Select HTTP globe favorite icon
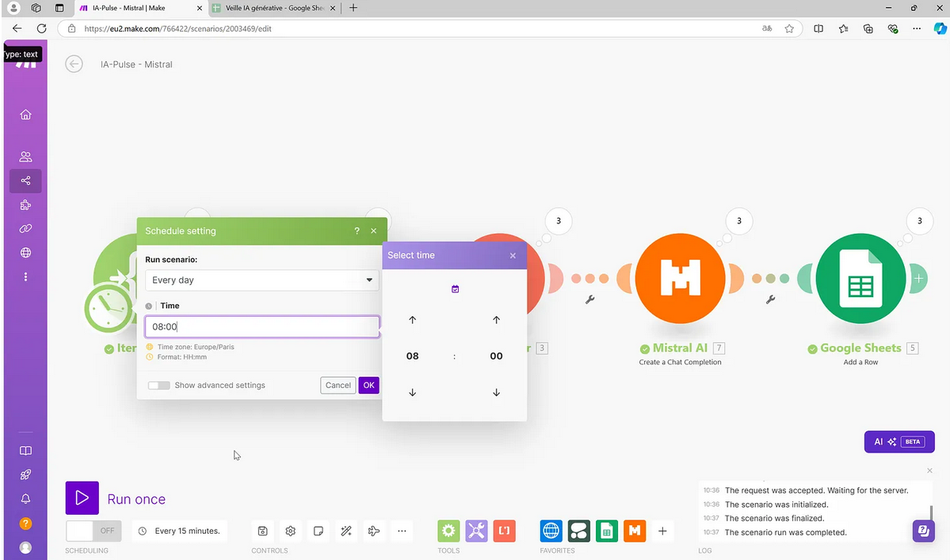Screen dimensions: 950x560 [x=551, y=531]
